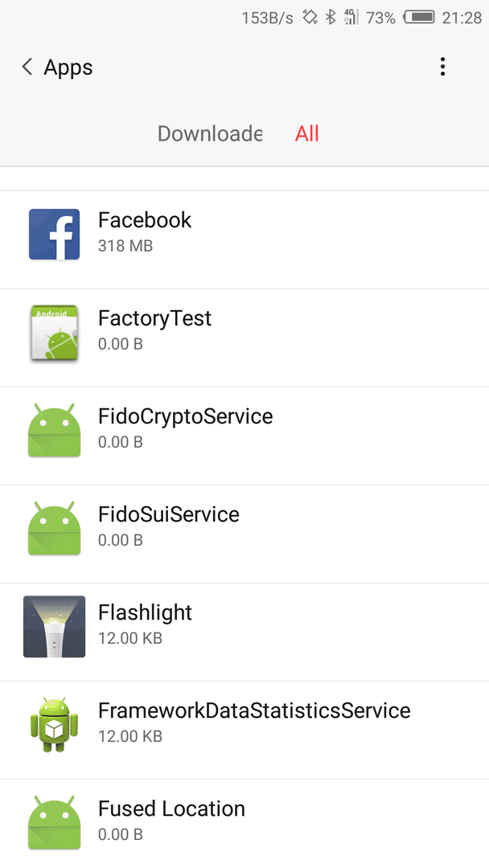Switch to the Downloaded tab
489x868 pixels.
click(x=209, y=133)
